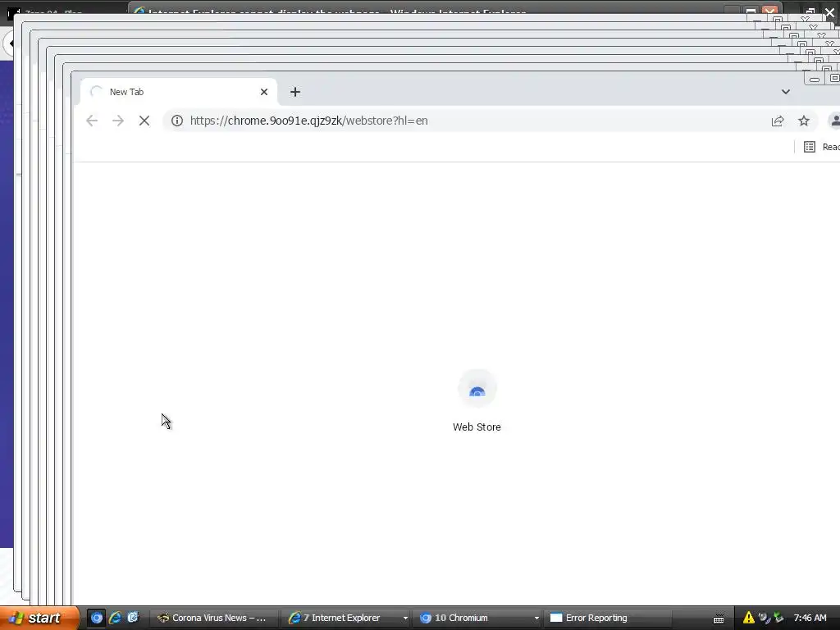Viewport: 840px width, 630px height.
Task: Add a new tab with the plus button
Action: [x=294, y=92]
